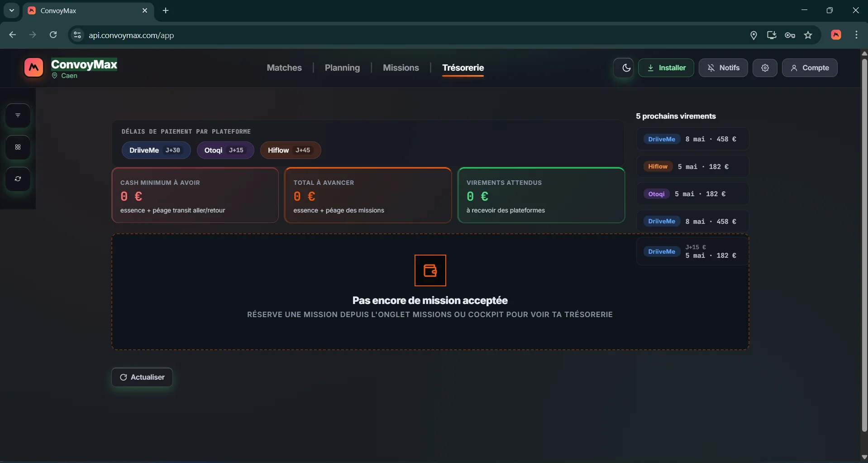Click the sidebar filter icon
Screen dimensions: 868x463
click(x=18, y=116)
